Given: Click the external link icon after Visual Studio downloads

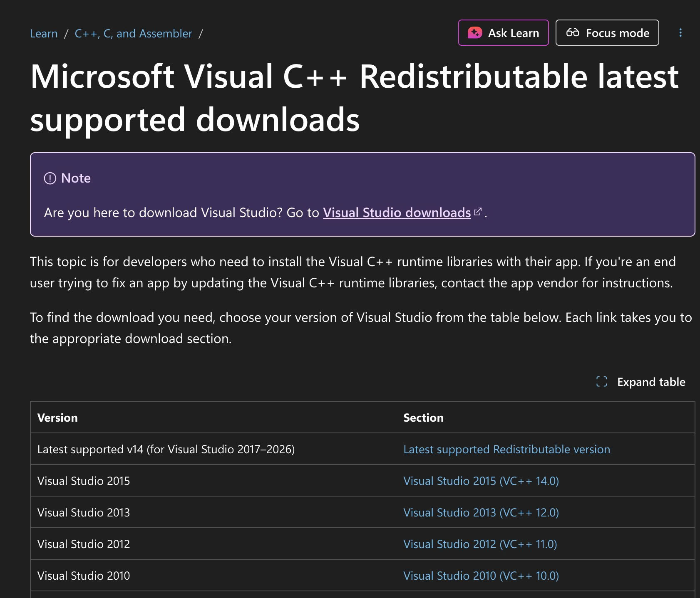Looking at the screenshot, I should tap(478, 212).
